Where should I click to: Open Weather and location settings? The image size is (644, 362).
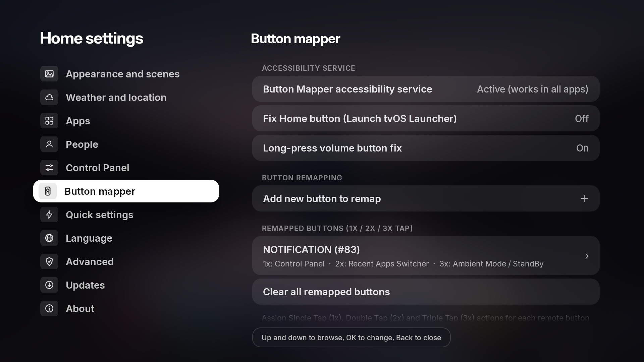click(x=116, y=97)
